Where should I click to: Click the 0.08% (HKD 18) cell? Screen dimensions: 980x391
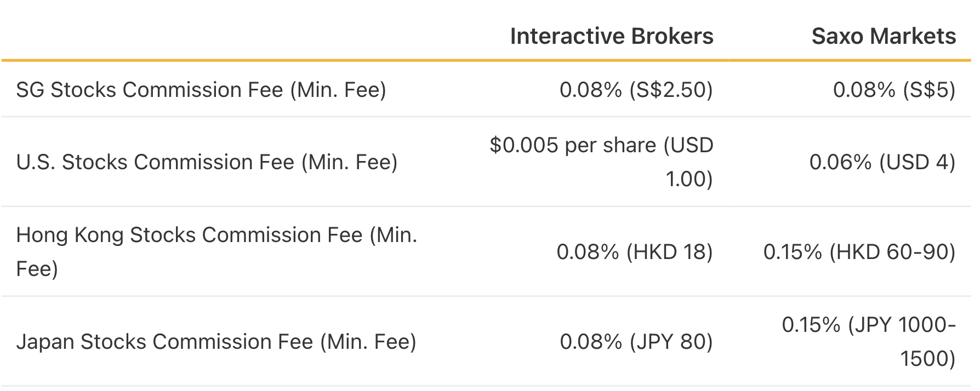(x=635, y=252)
